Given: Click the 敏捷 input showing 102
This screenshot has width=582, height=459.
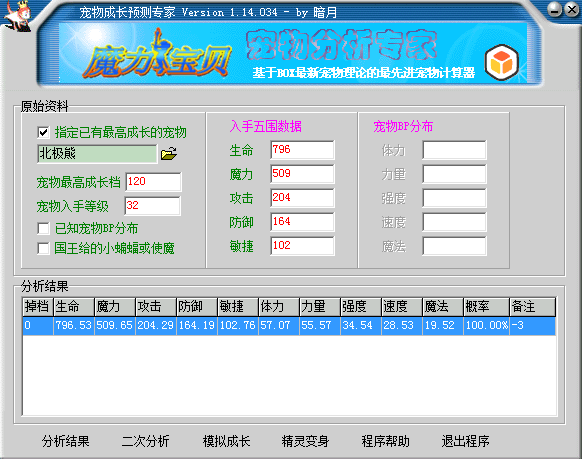Looking at the screenshot, I should [x=302, y=246].
